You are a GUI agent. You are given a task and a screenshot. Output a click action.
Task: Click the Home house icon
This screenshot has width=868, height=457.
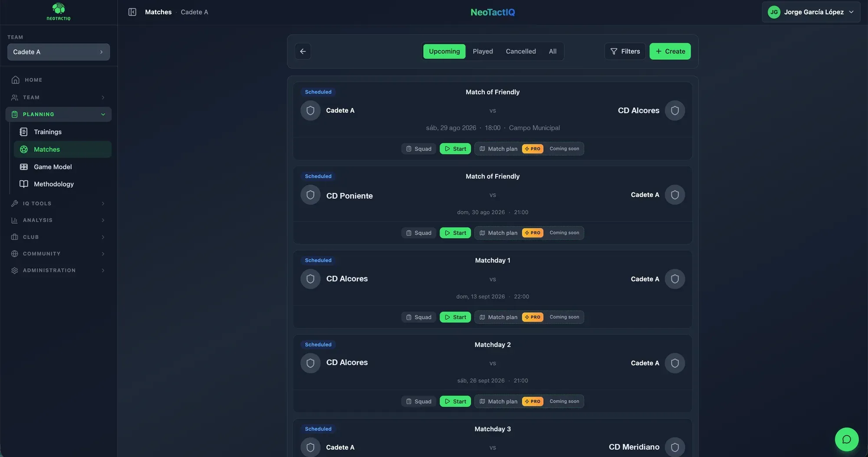coord(16,80)
